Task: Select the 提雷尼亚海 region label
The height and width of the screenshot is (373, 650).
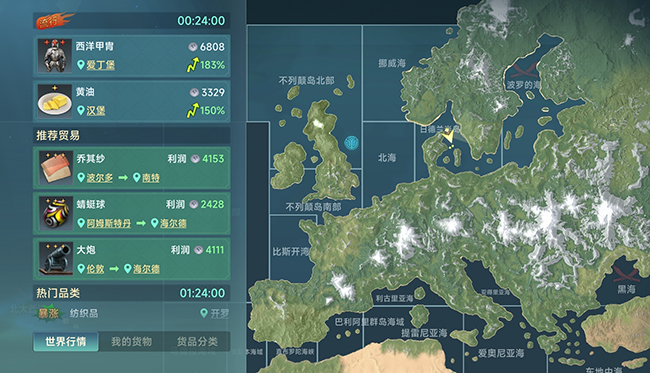Action: [x=424, y=333]
